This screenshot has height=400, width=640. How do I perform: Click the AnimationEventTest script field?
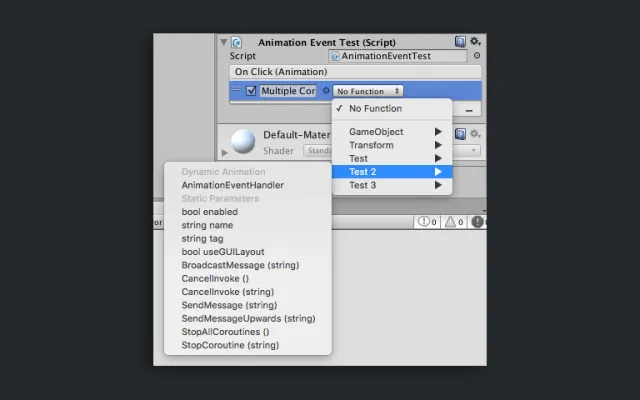[x=398, y=56]
